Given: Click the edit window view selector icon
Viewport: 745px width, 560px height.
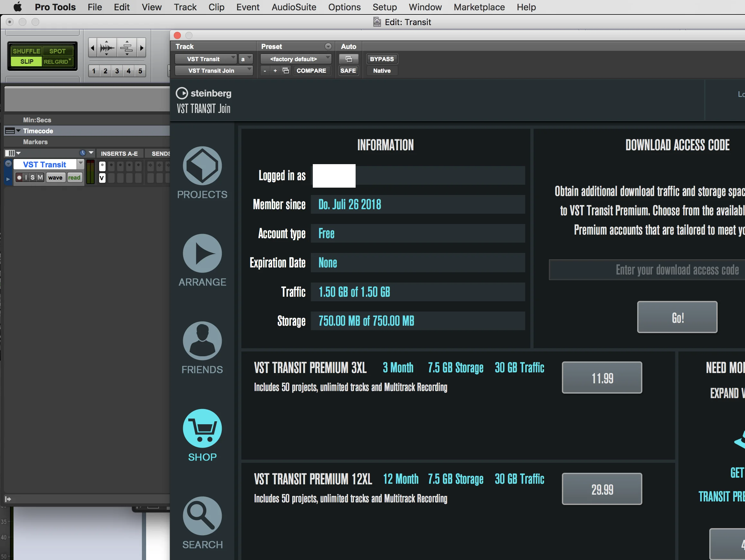Looking at the screenshot, I should coord(10,153).
